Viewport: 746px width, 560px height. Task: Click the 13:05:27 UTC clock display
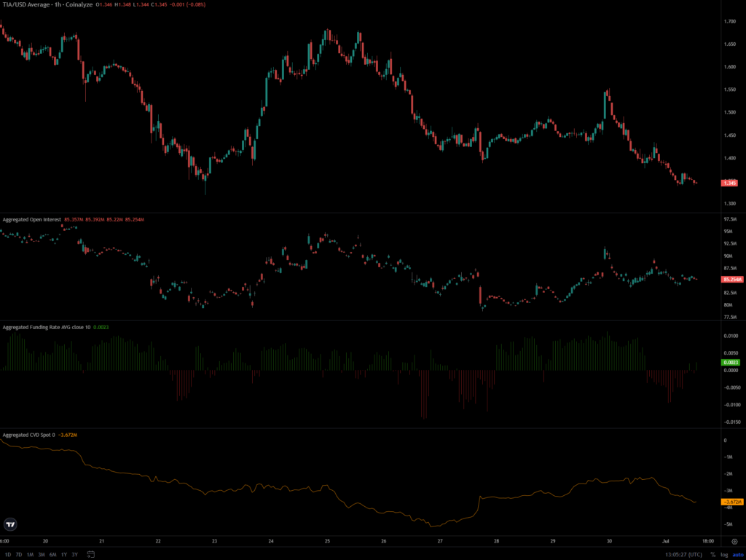click(683, 554)
